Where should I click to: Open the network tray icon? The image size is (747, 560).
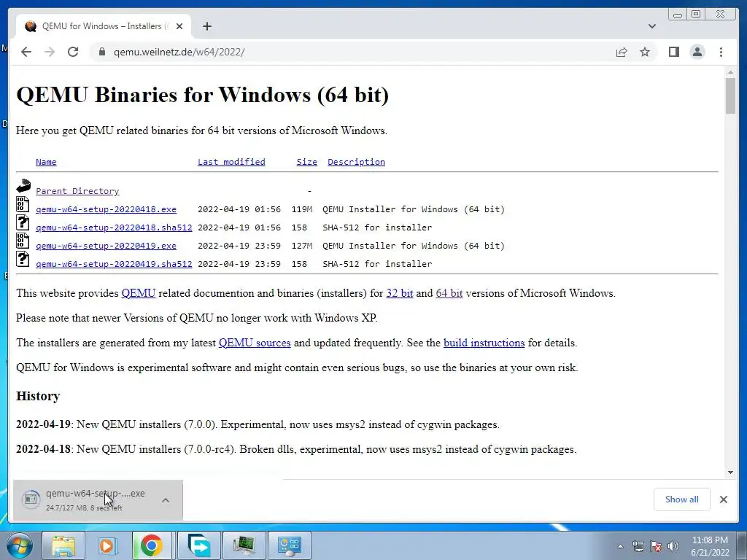(638, 546)
